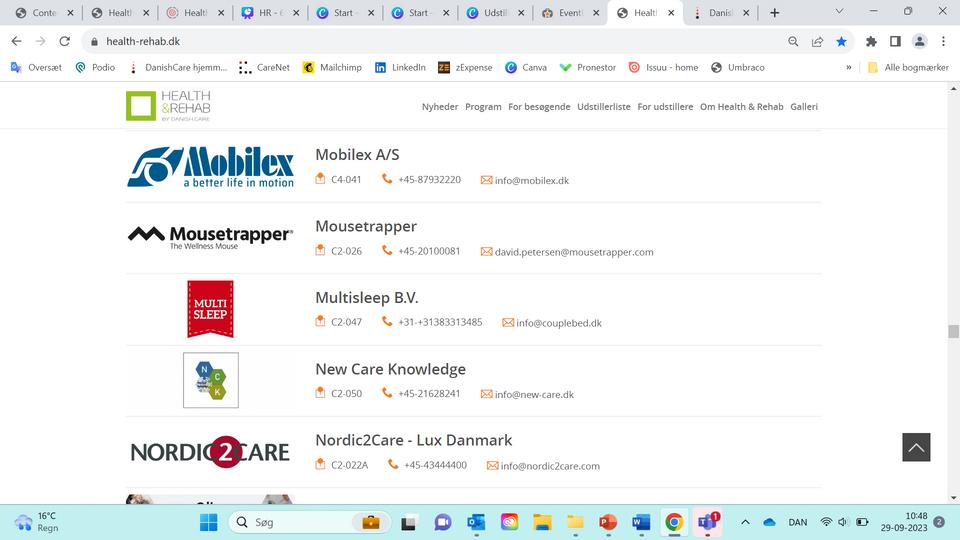Open the For besøgende menu item

tap(539, 107)
